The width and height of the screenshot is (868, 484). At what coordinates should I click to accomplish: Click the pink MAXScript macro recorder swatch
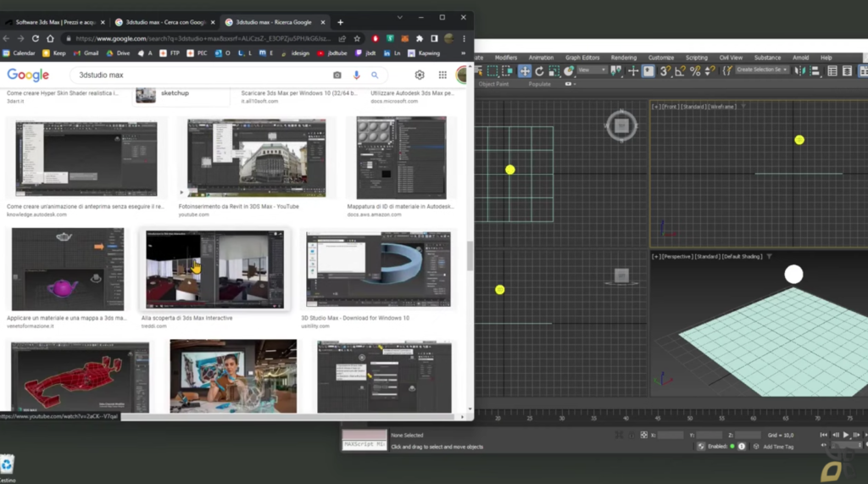click(364, 435)
